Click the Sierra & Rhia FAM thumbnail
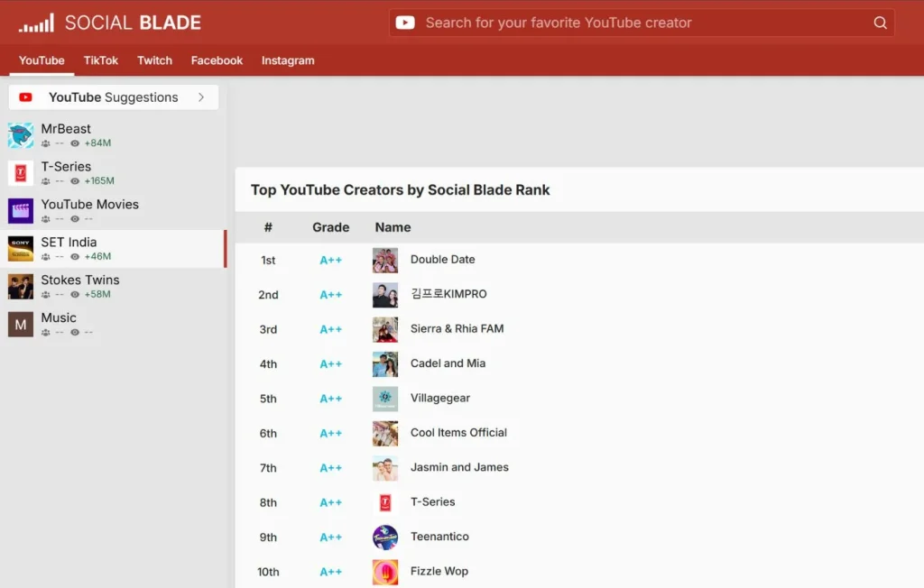 [x=385, y=329]
